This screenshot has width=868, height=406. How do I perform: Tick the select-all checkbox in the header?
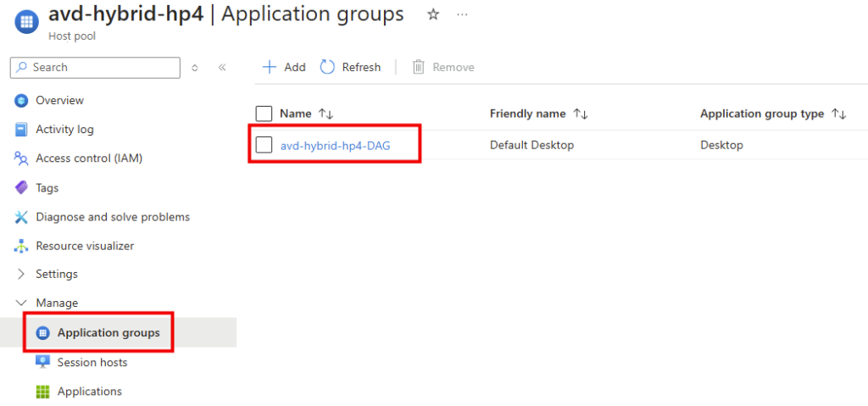[x=264, y=114]
